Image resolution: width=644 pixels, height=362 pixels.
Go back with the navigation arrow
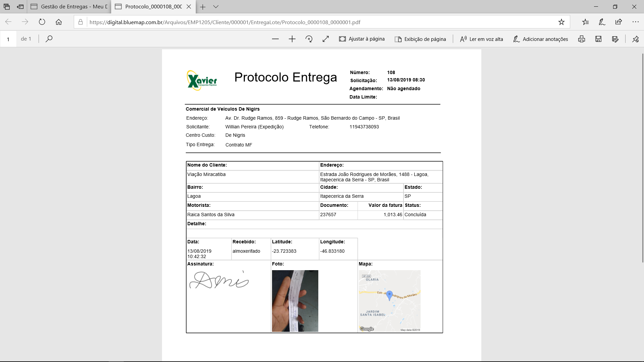click(x=7, y=22)
